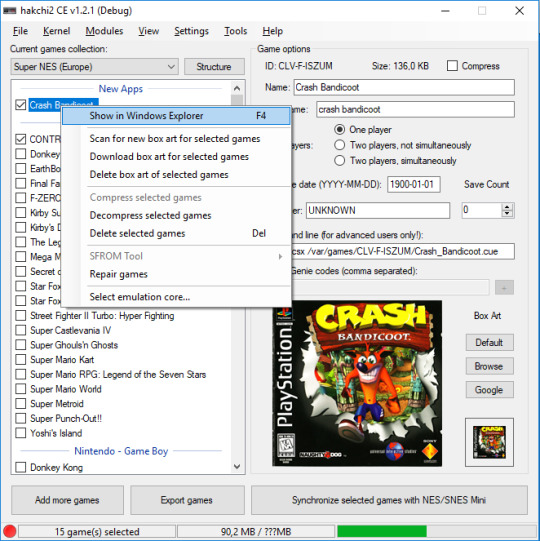Click the New Apps group header

(121, 89)
